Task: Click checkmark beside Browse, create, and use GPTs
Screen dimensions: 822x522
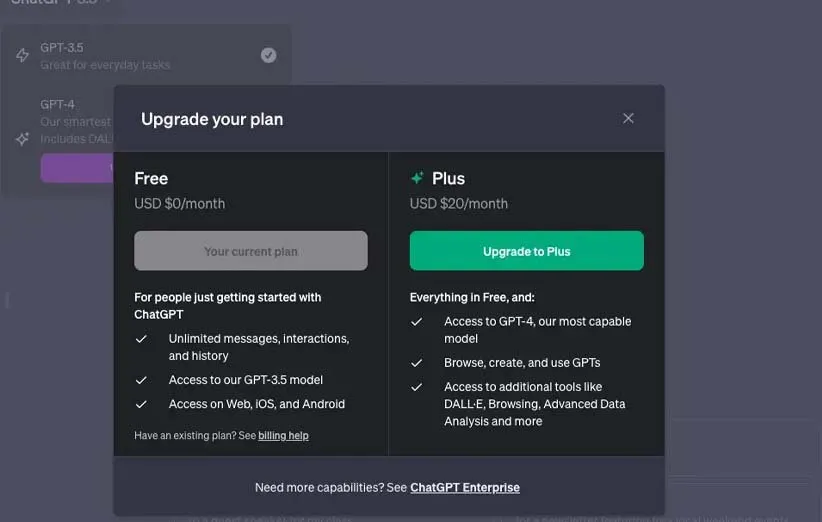Action: coord(417,363)
